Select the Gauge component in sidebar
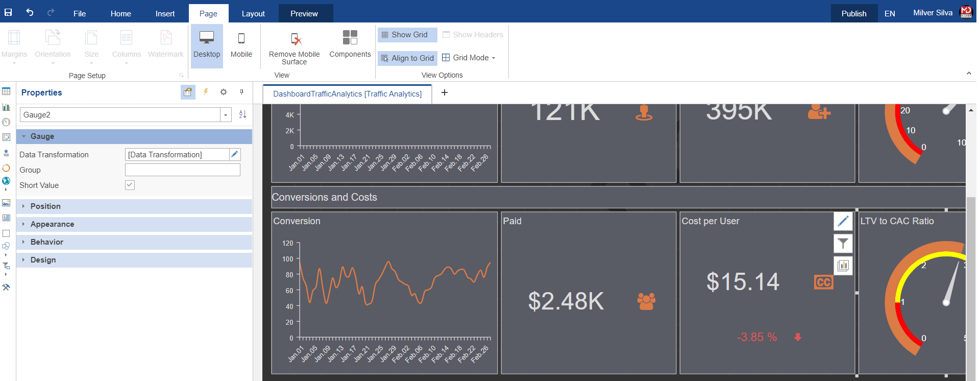The width and height of the screenshot is (980, 381). click(x=6, y=122)
